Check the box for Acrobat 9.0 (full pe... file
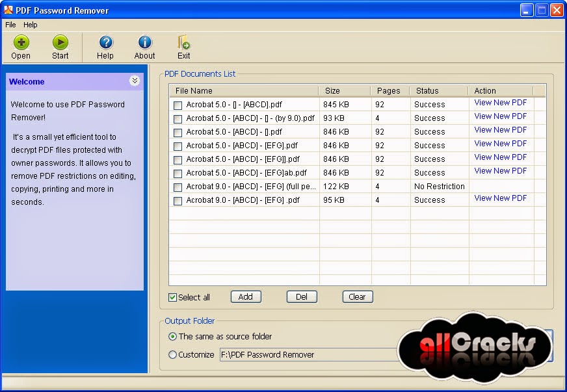This screenshot has width=567, height=392. coord(178,187)
